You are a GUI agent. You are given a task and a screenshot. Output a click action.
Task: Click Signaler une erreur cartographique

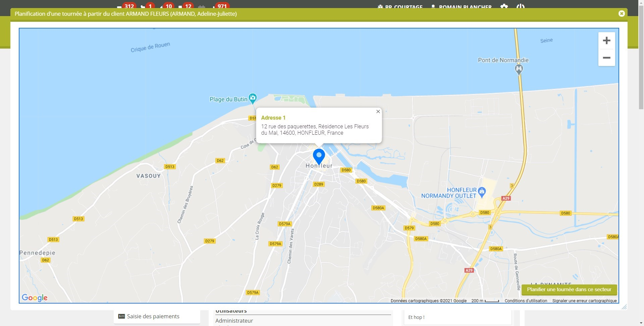click(x=584, y=301)
